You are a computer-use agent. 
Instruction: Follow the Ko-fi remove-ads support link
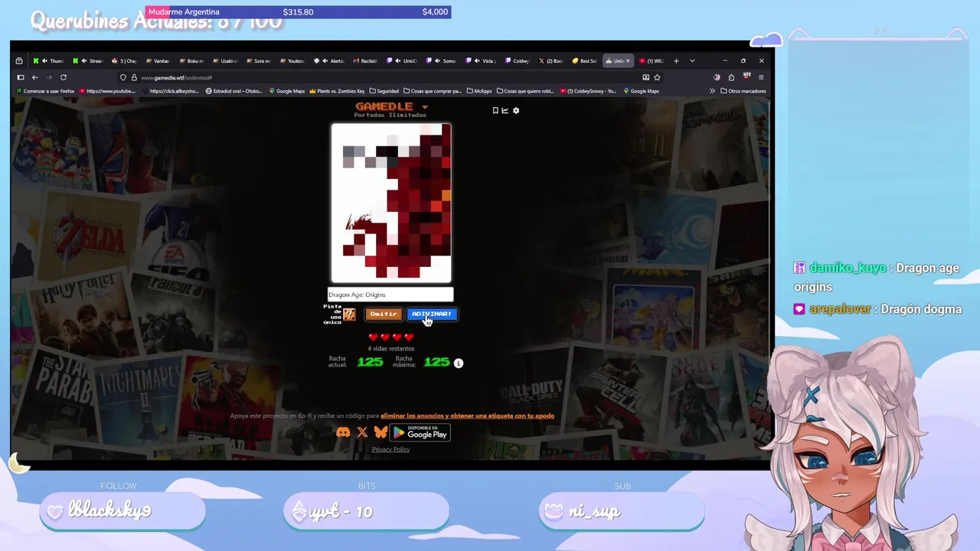[467, 416]
